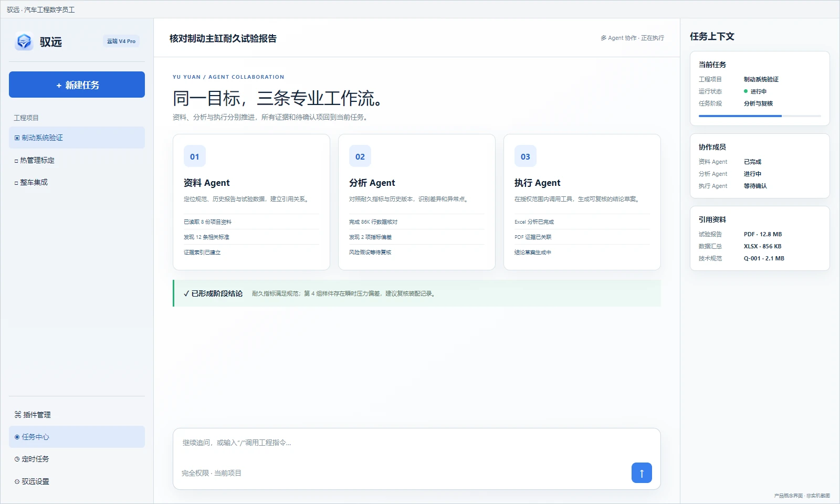Click 发现 12 条相关标准 row
The width and height of the screenshot is (840, 504).
click(251, 237)
